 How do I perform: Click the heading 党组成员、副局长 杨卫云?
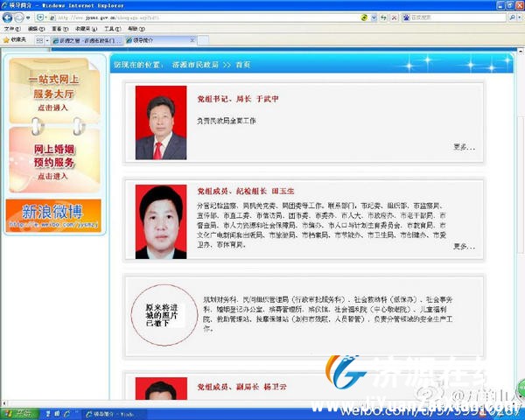tap(241, 387)
